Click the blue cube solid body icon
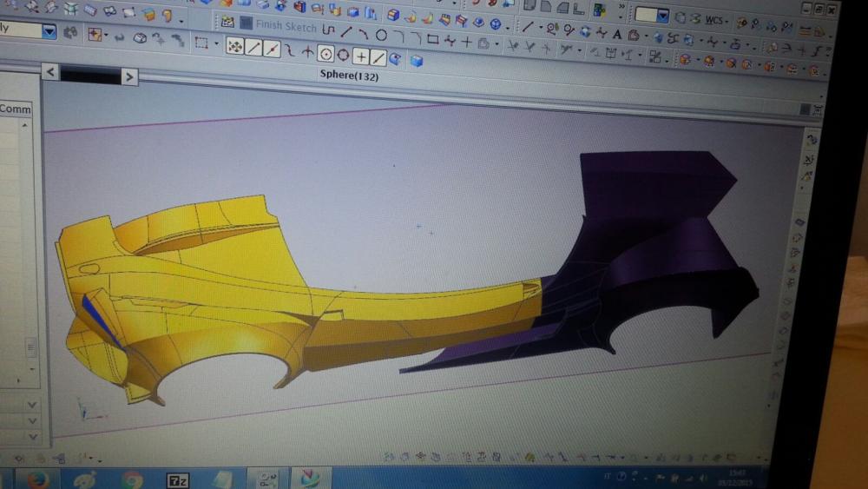 416,60
